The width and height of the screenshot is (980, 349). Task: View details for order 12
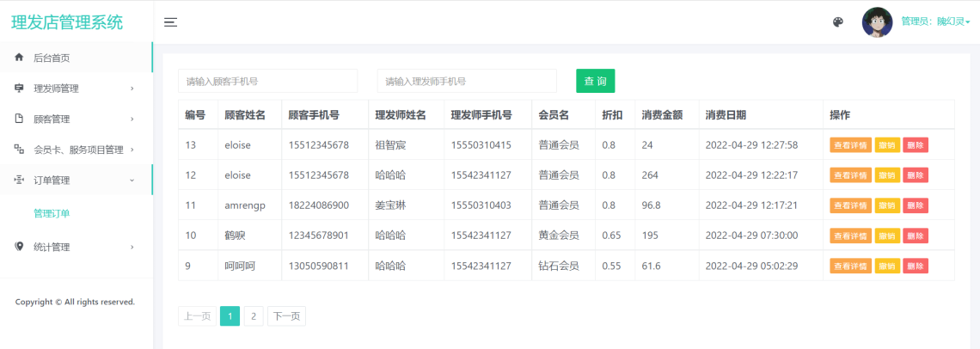[850, 175]
